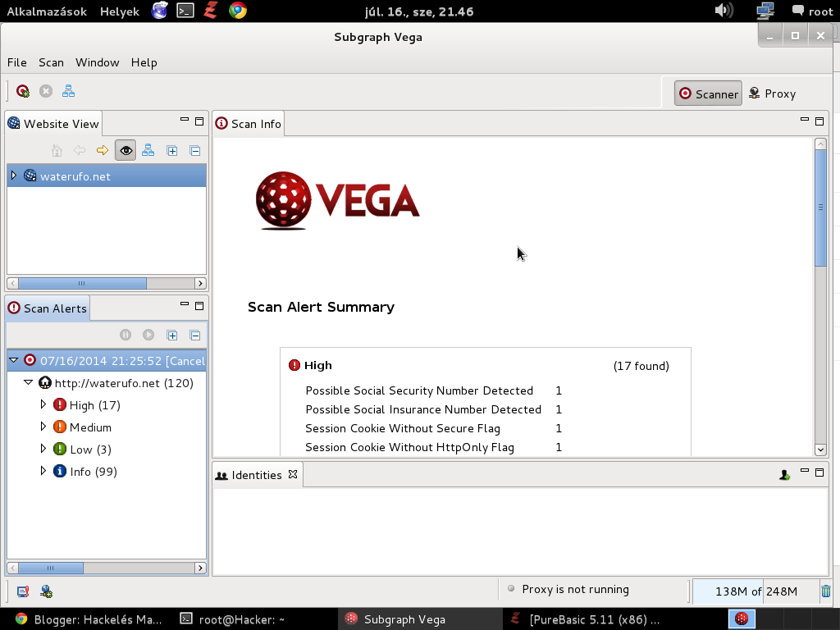Collapse the http://waterufo.net (120) node
The width and height of the screenshot is (840, 630).
point(28,382)
